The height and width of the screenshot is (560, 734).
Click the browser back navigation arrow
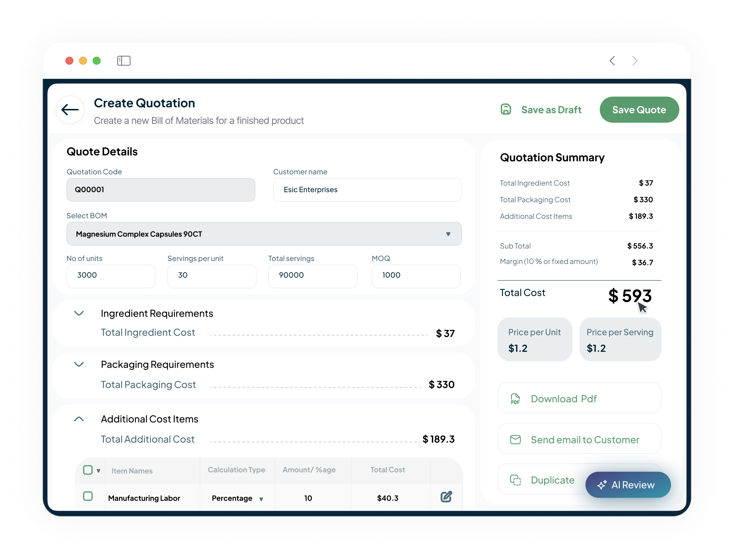[612, 61]
